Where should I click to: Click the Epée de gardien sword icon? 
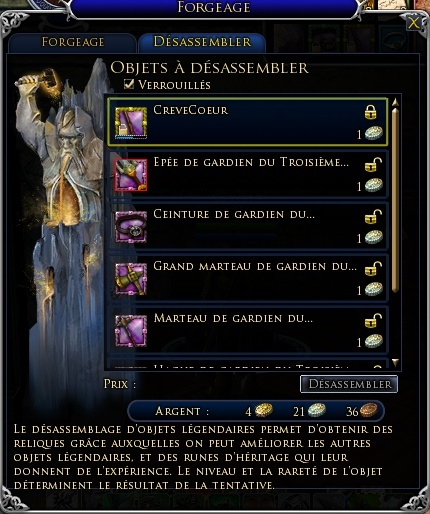[131, 175]
